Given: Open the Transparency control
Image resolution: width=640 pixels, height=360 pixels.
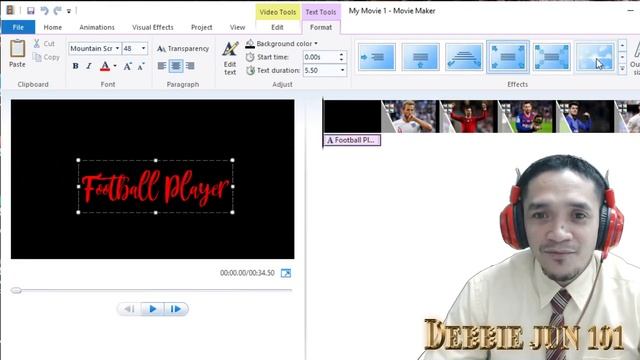Looking at the screenshot, I should (183, 49).
